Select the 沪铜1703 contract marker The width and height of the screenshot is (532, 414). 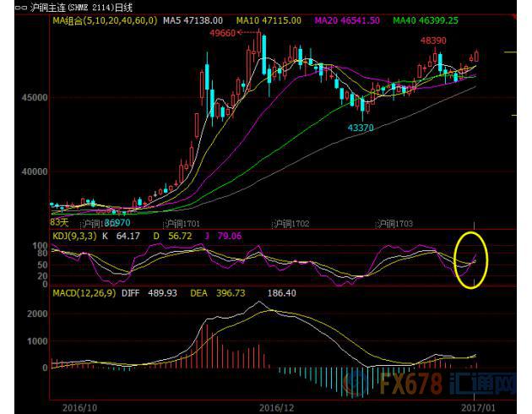(395, 224)
